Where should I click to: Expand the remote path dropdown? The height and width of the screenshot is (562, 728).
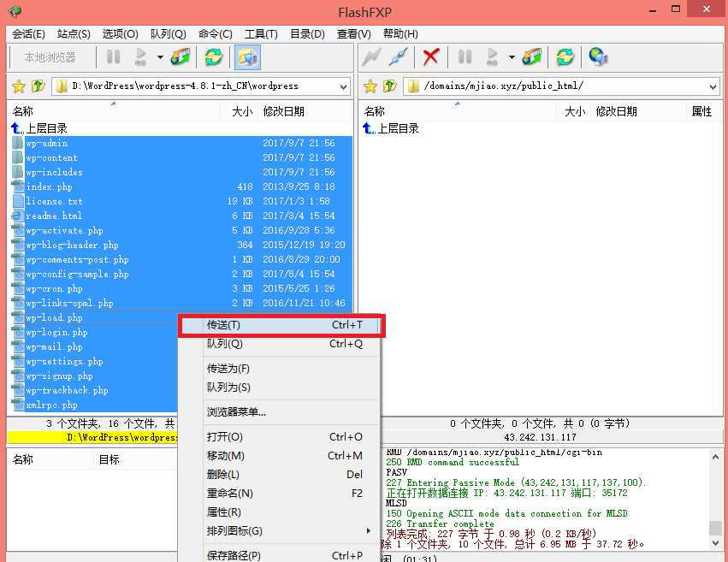click(713, 86)
